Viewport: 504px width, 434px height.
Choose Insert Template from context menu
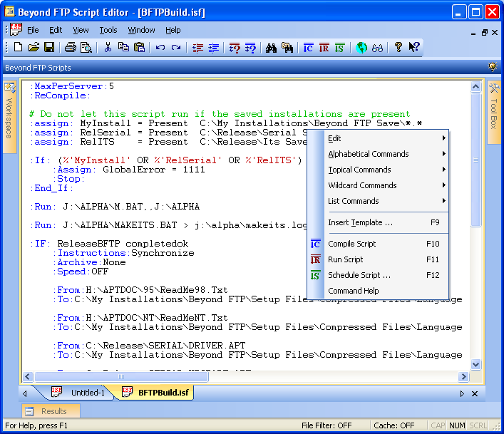[x=379, y=222]
